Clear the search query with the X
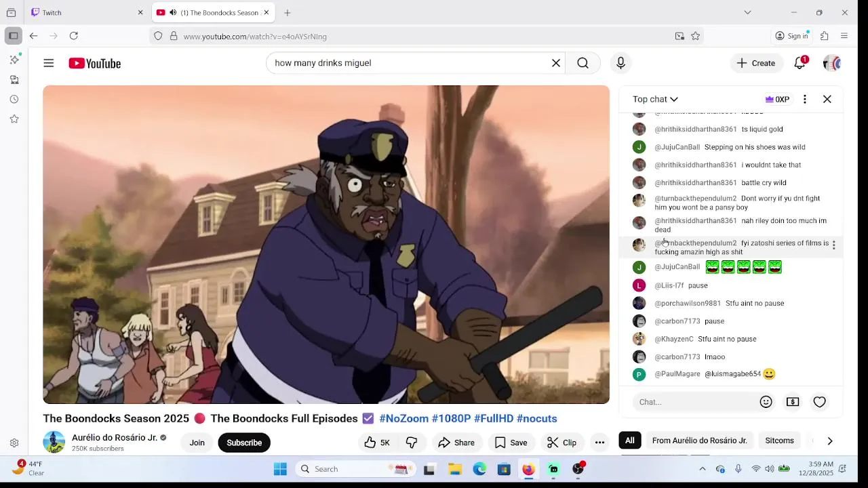The height and width of the screenshot is (488, 868). (555, 63)
